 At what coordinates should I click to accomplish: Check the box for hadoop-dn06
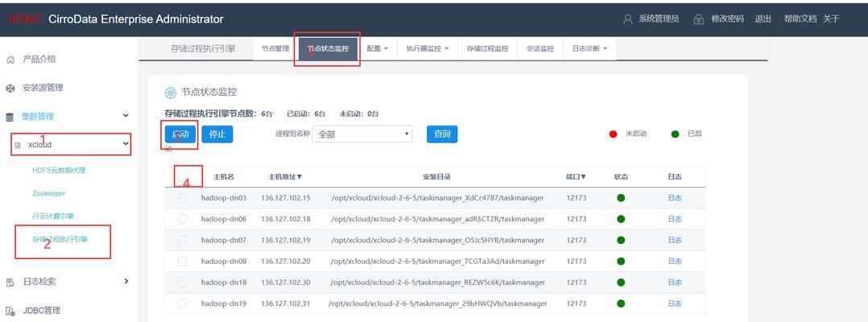[183, 219]
